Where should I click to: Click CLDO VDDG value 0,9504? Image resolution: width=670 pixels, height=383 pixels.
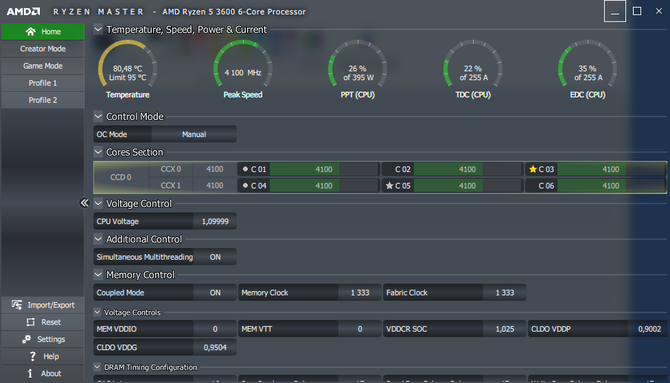click(x=215, y=348)
